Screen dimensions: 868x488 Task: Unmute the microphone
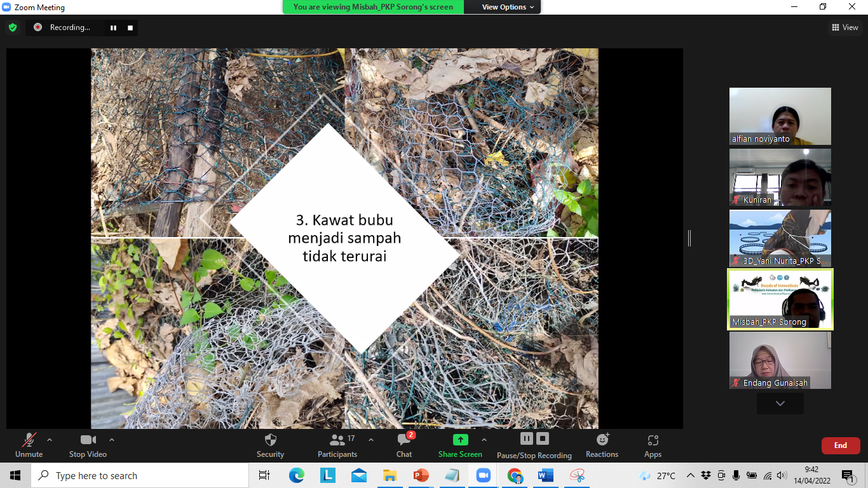coord(29,440)
